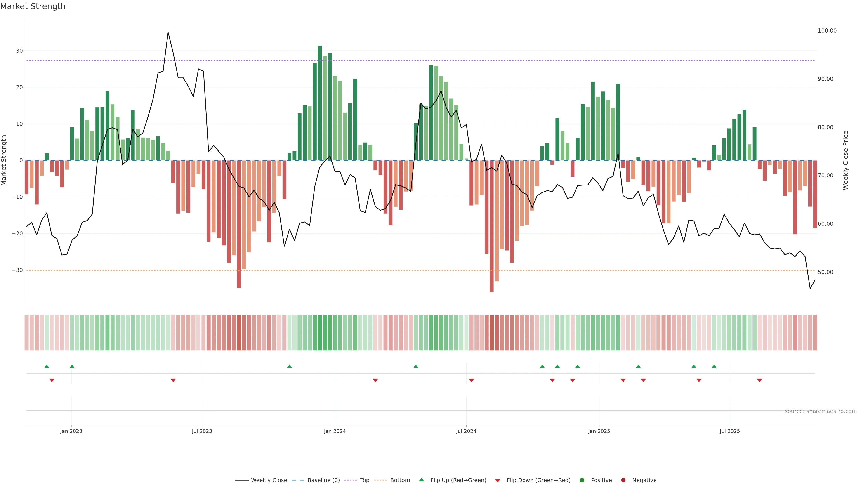Click the flip-up triangle just before Jan 2024
This screenshot has width=868, height=488.
289,366
